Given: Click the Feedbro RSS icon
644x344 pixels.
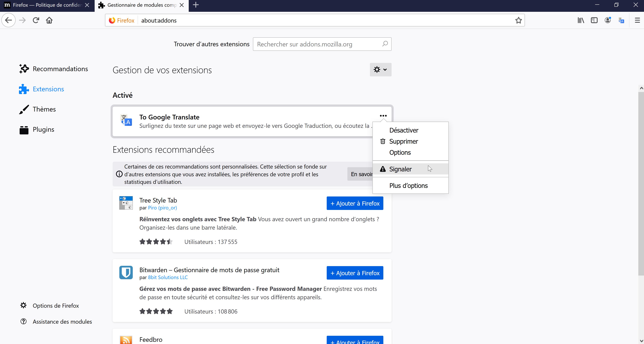Looking at the screenshot, I should (126, 340).
